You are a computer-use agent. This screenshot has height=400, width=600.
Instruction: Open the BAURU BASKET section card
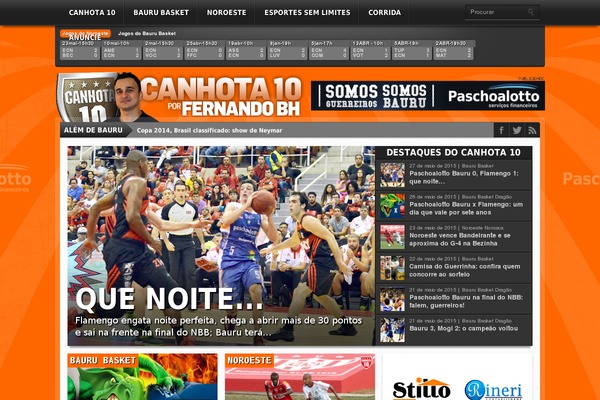point(142,377)
